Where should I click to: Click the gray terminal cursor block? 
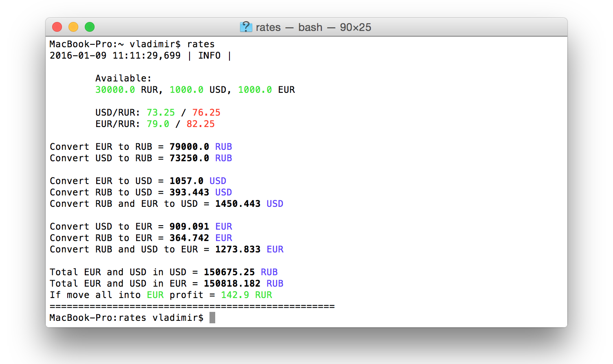(x=212, y=318)
